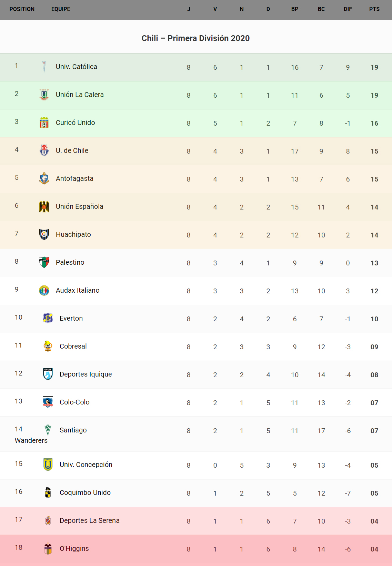Click the DIF column header
Image resolution: width=392 pixels, height=566 pixels.
[348, 9]
